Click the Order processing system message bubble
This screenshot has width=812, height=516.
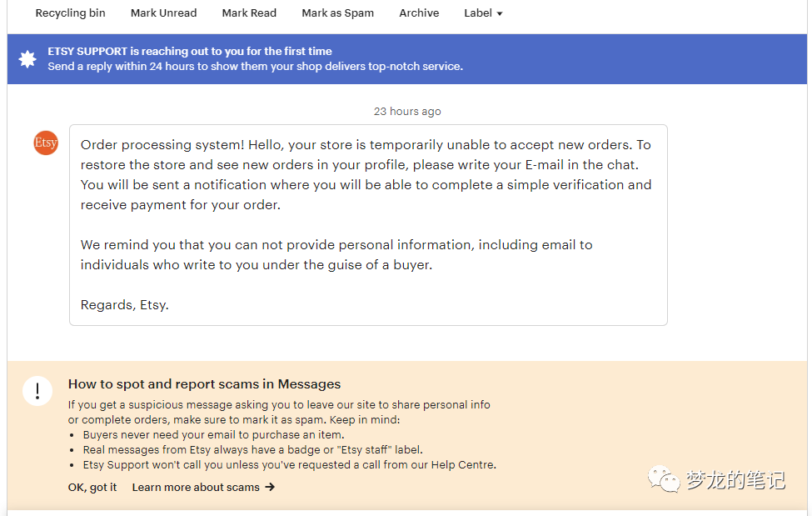click(x=368, y=225)
